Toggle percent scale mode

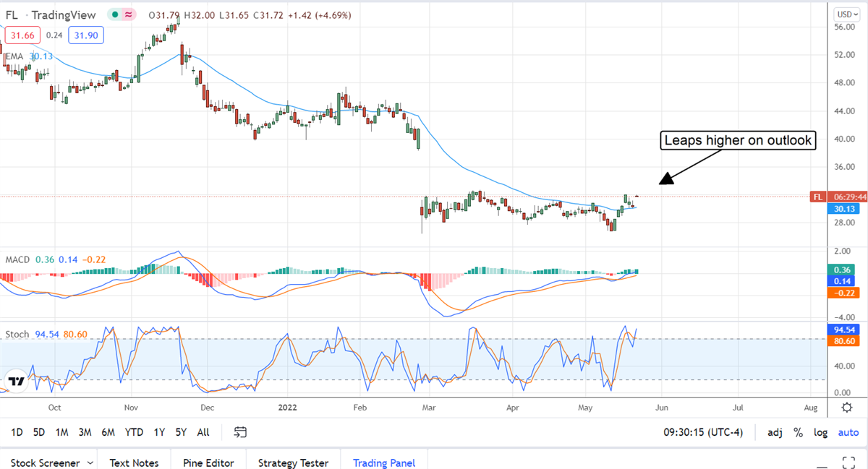coord(798,432)
